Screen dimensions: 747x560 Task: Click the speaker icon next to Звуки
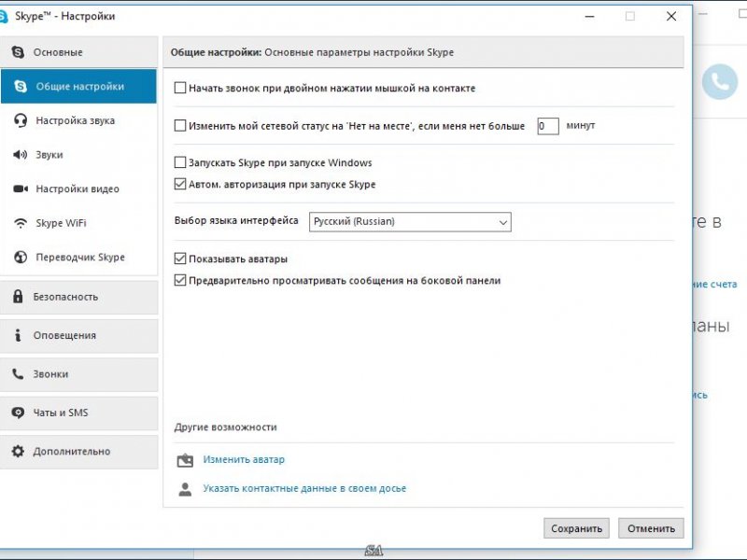click(20, 154)
